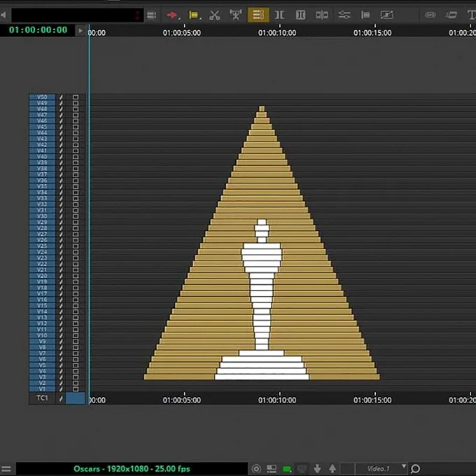This screenshot has height=476, width=476.
Task: Toggle the monitor checkbox for track V35
Action: [76, 186]
